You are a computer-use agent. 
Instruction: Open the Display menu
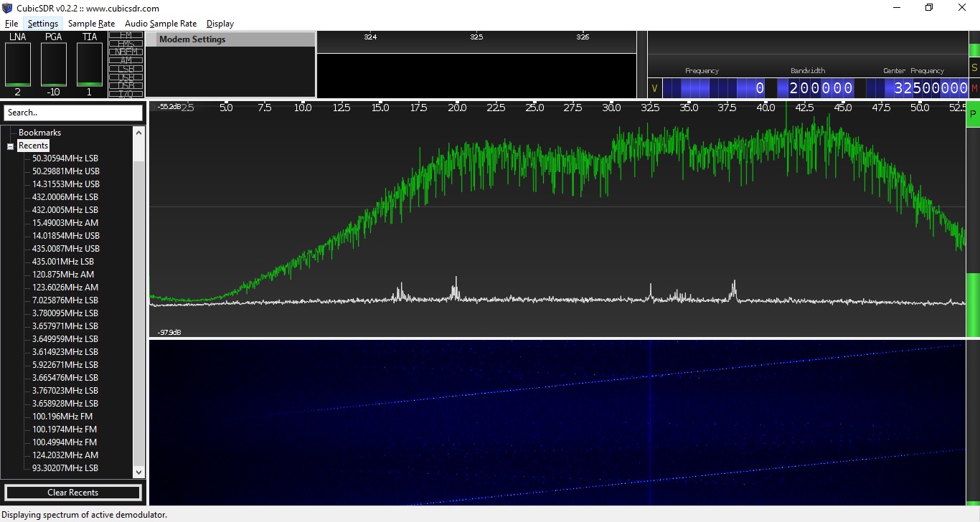click(x=220, y=24)
